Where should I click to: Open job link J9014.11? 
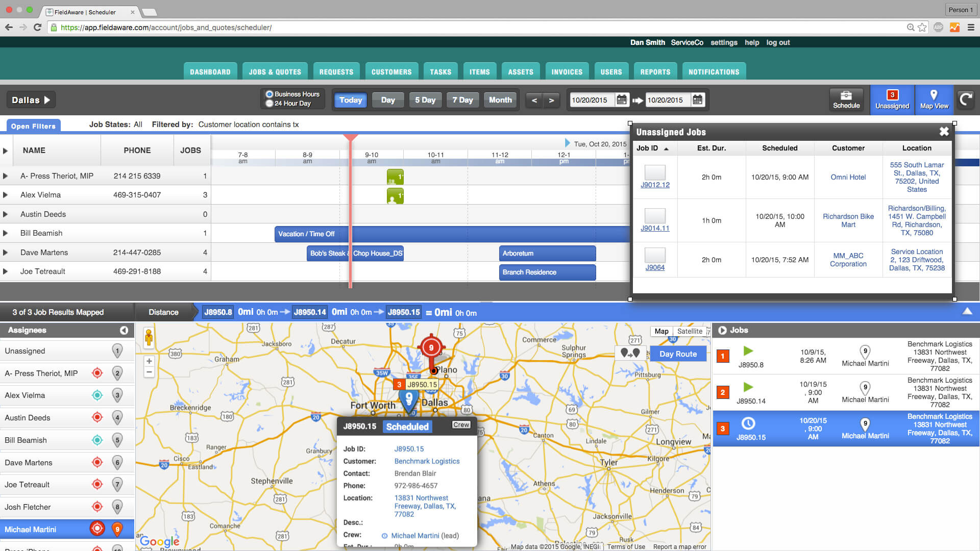pos(655,228)
